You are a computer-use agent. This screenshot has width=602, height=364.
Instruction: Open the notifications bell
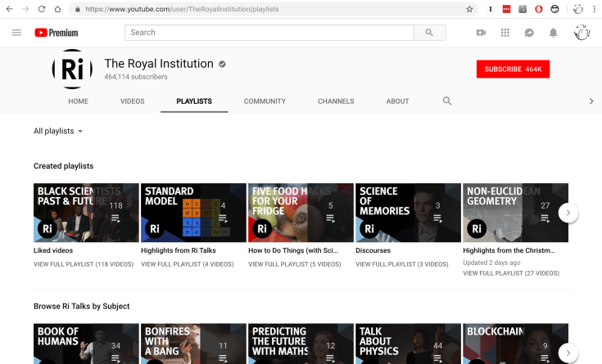553,33
